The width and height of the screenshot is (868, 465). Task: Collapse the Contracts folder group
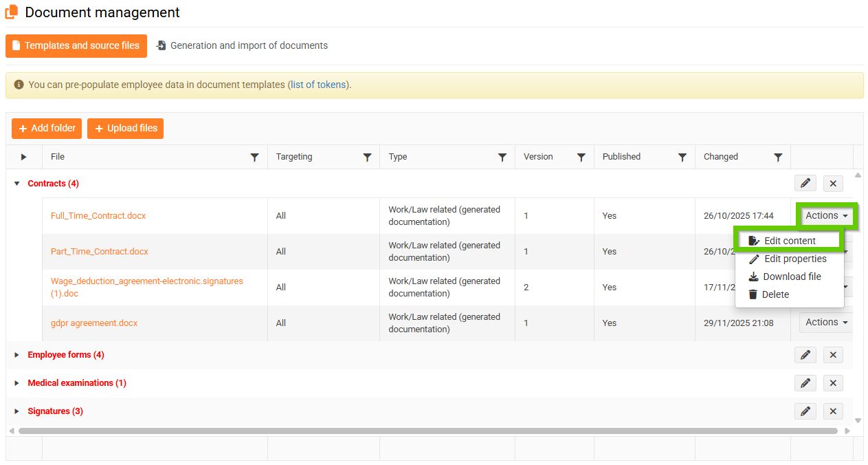coord(17,184)
